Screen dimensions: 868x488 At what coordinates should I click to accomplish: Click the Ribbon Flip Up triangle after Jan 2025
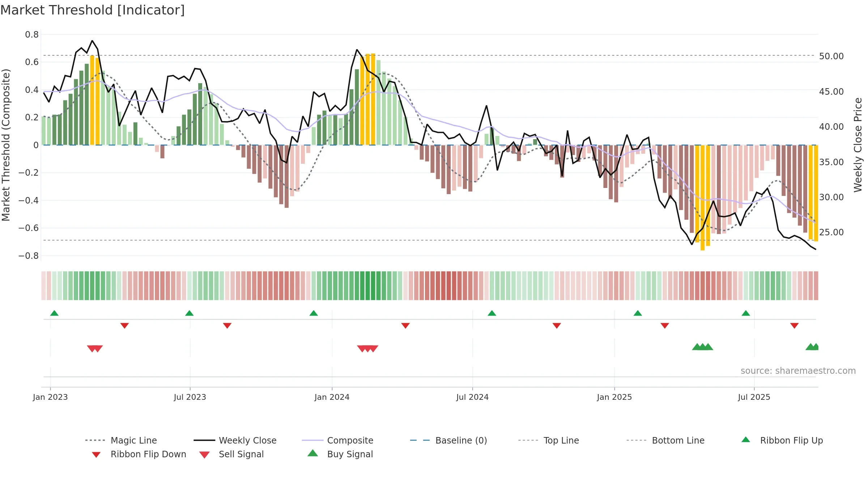pyautogui.click(x=638, y=313)
